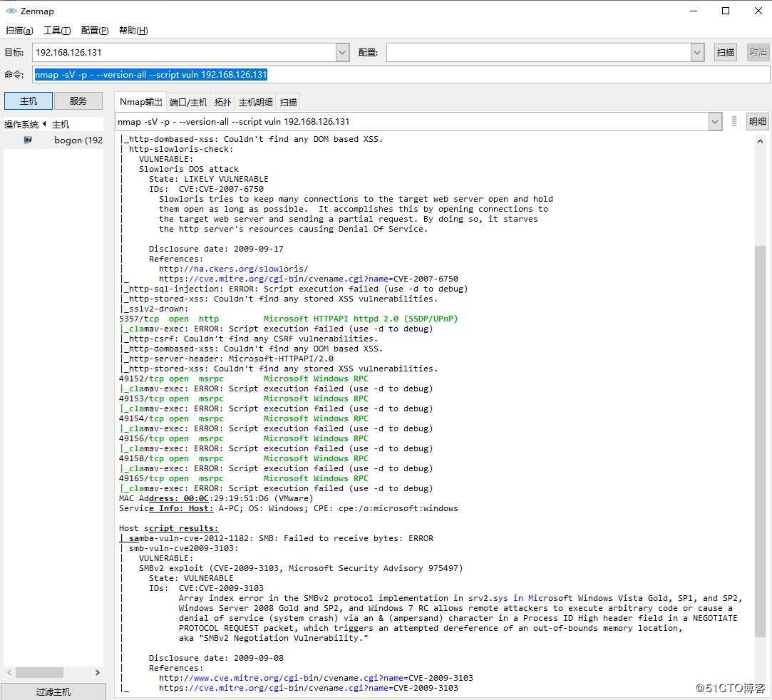This screenshot has height=700, width=772.
Task: Click the Service Info Host line
Action: [289, 508]
